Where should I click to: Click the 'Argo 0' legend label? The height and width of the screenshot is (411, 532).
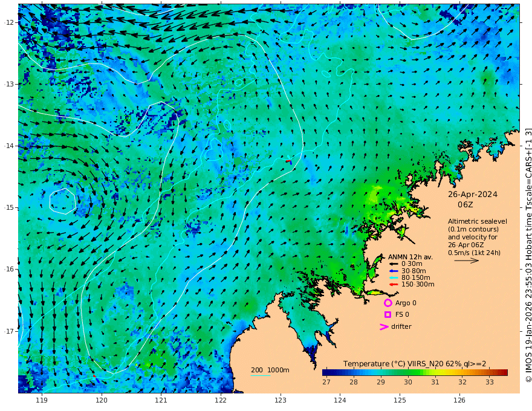(406, 303)
